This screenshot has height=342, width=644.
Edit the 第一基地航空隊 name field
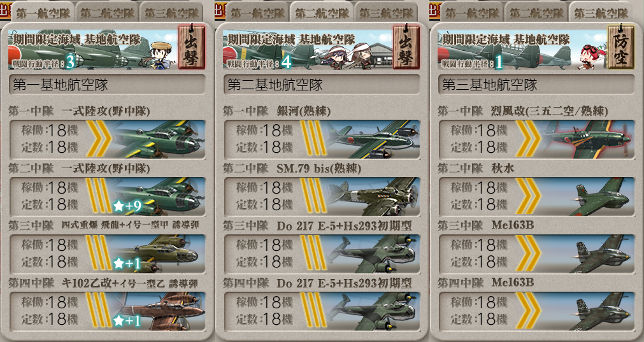(107, 85)
